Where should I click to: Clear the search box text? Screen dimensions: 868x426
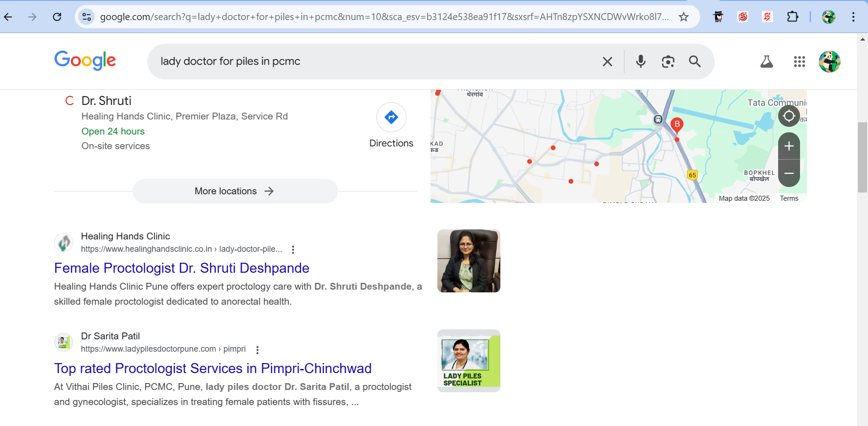(x=607, y=62)
